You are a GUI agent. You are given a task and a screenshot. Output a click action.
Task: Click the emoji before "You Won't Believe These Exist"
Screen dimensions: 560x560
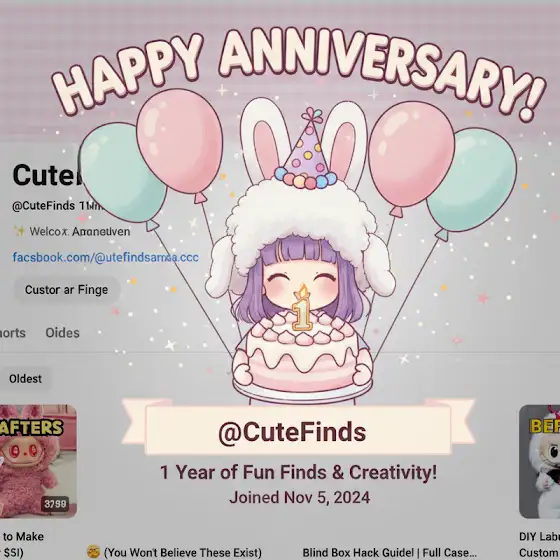coord(93,552)
